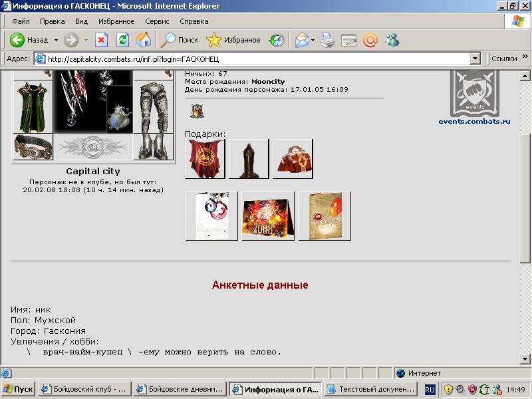Click the Forward arrow toolbar button
The height and width of the screenshot is (399, 532).
coord(71,40)
